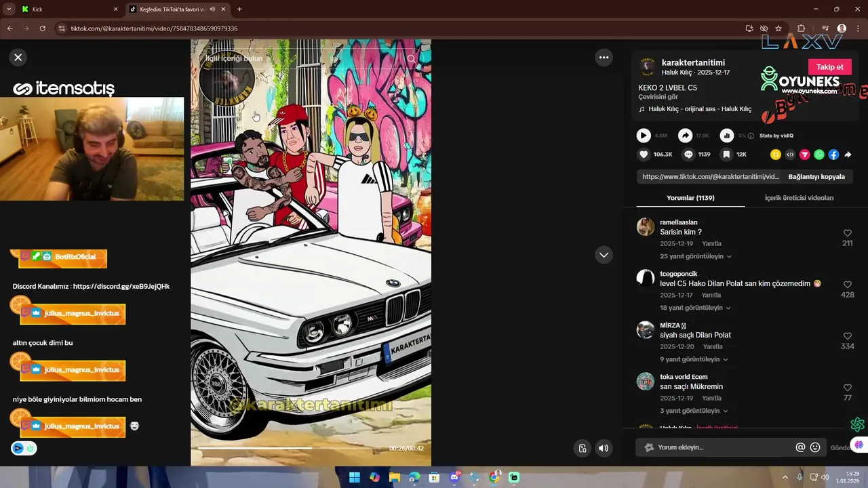Like tcegoponcik's comment heart
Viewport: 868px width, 488px height.
(847, 285)
